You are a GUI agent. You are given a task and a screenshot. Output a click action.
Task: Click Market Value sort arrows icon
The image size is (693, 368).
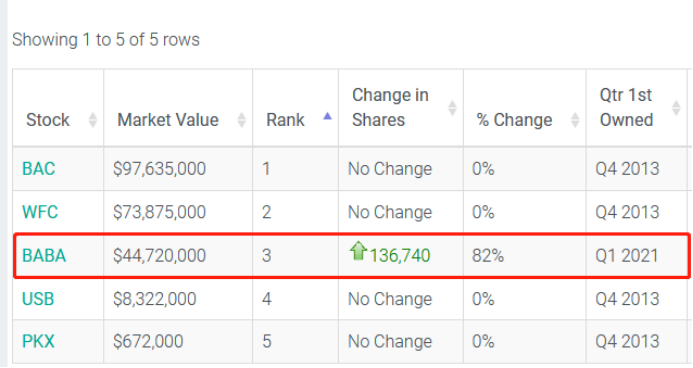point(241,120)
